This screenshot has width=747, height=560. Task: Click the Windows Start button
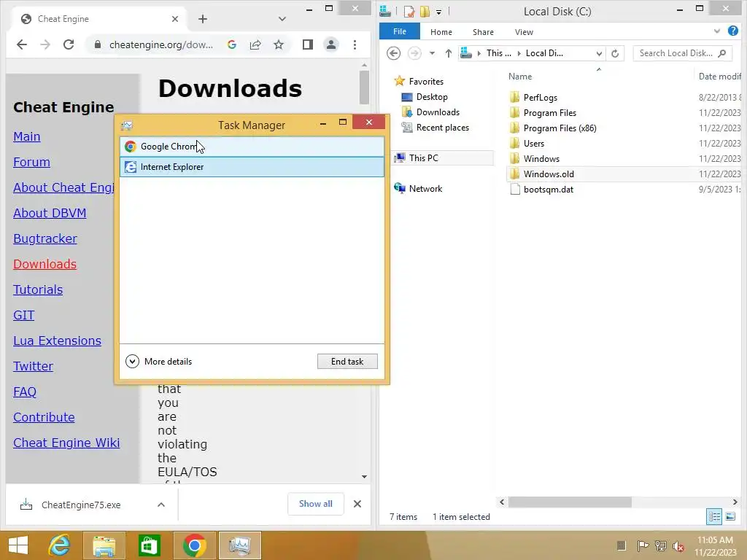[x=18, y=545]
